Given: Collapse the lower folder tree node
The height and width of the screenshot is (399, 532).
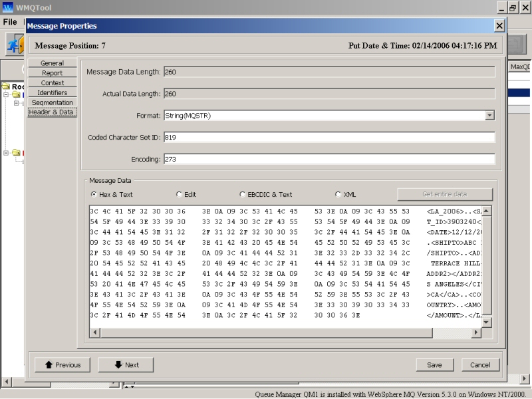Looking at the screenshot, I should 6,153.
